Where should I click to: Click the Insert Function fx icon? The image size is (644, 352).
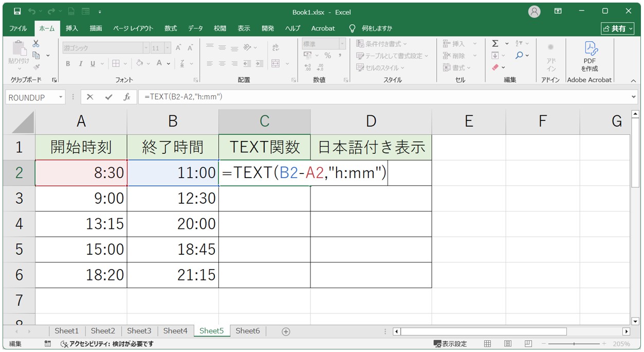[127, 97]
